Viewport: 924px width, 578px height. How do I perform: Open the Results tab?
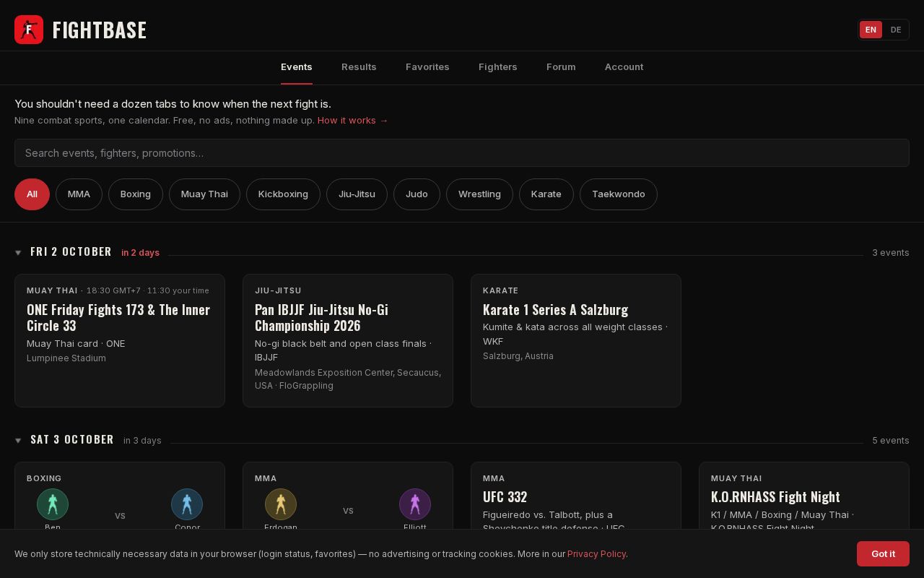[359, 67]
